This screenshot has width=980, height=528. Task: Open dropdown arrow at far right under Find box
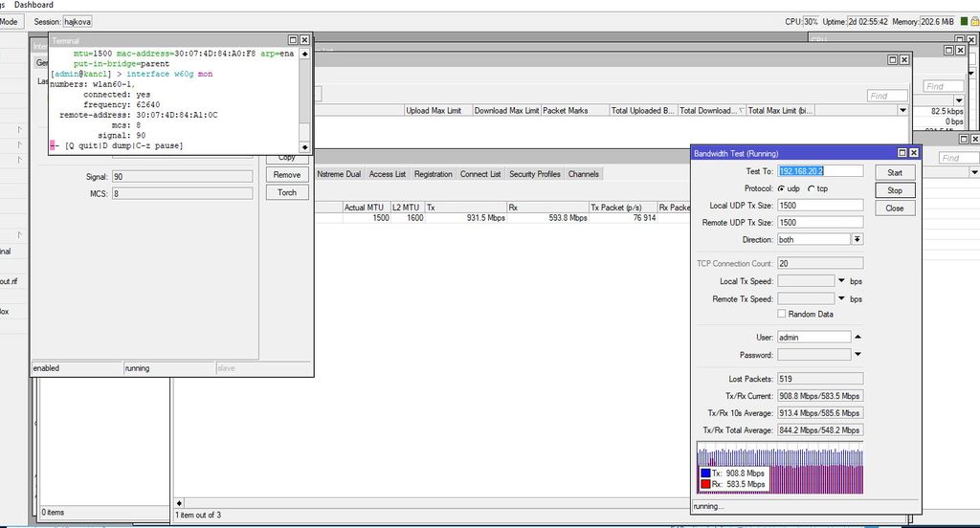point(974,172)
